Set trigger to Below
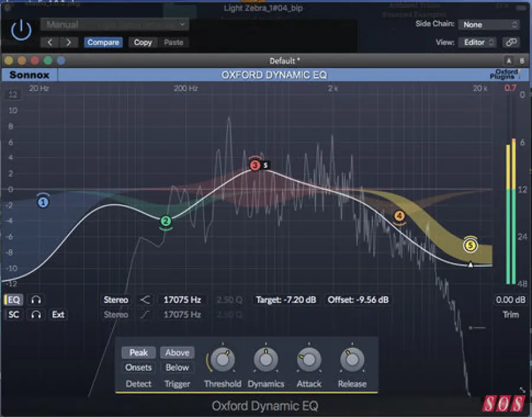The width and height of the screenshot is (532, 417). click(x=177, y=367)
